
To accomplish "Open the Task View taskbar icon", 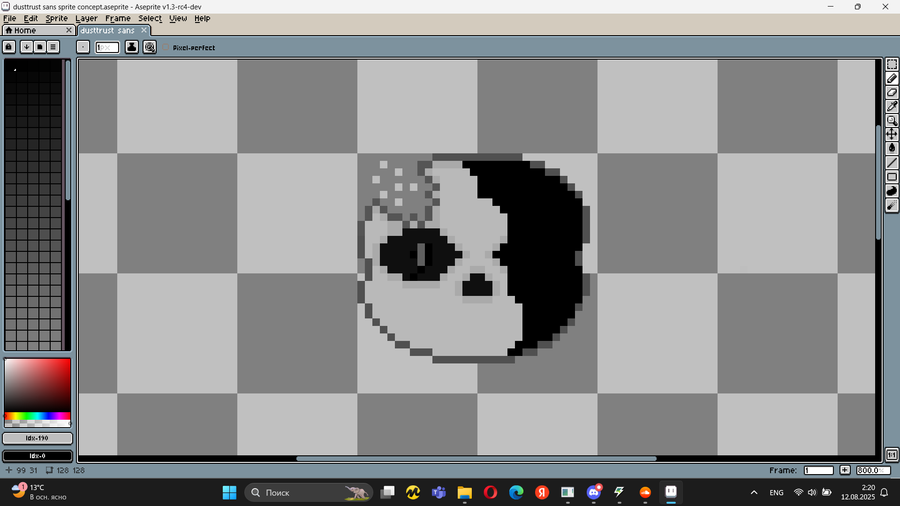I will (388, 492).
